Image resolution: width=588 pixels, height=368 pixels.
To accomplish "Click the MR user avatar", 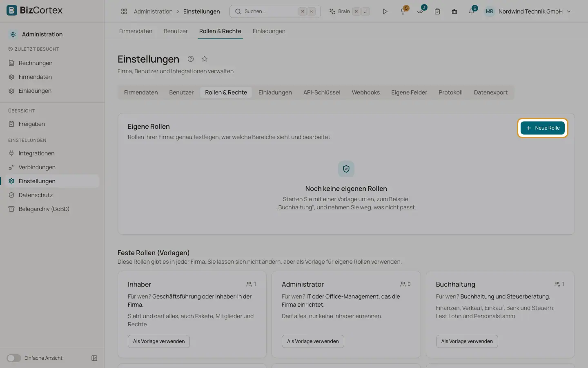I will (x=490, y=11).
